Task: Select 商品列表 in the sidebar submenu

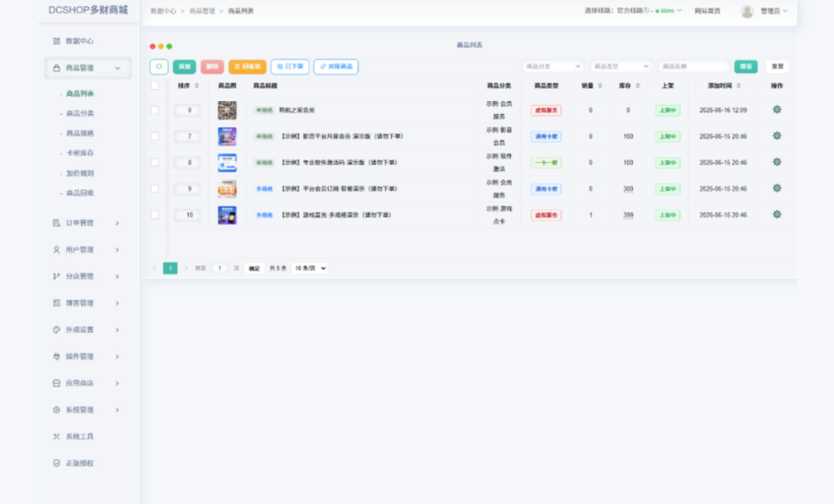Action: [80, 94]
